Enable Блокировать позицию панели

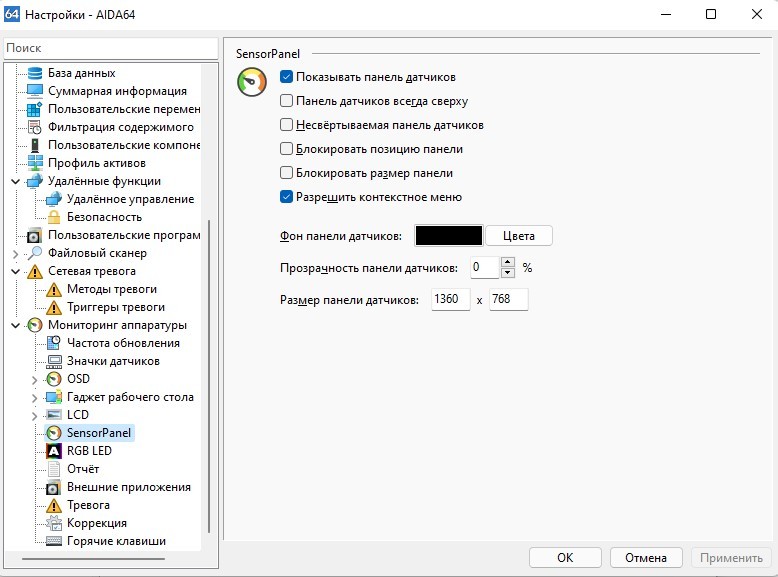point(286,148)
